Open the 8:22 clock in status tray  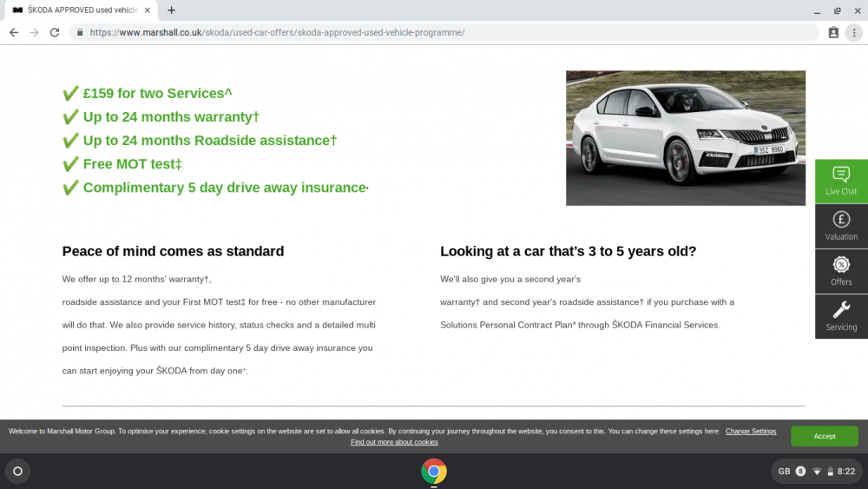tap(845, 472)
